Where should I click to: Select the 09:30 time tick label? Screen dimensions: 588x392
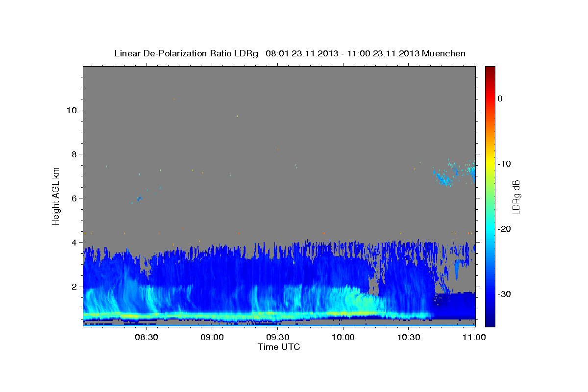[x=277, y=338]
